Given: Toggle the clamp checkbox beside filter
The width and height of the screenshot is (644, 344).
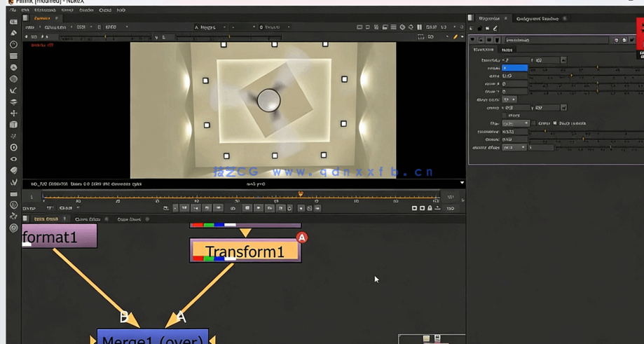Looking at the screenshot, I should 534,123.
